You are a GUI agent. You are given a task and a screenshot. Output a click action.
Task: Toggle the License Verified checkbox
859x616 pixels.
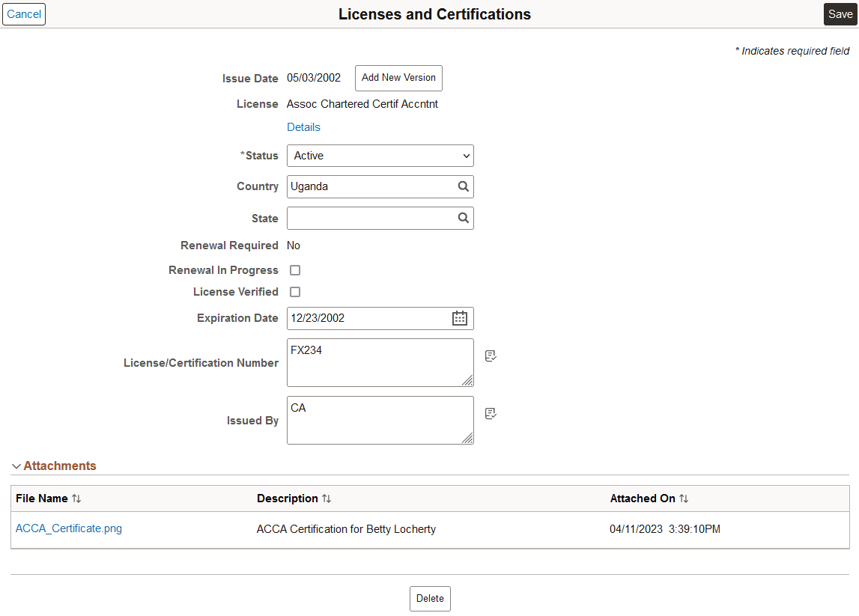(x=295, y=292)
